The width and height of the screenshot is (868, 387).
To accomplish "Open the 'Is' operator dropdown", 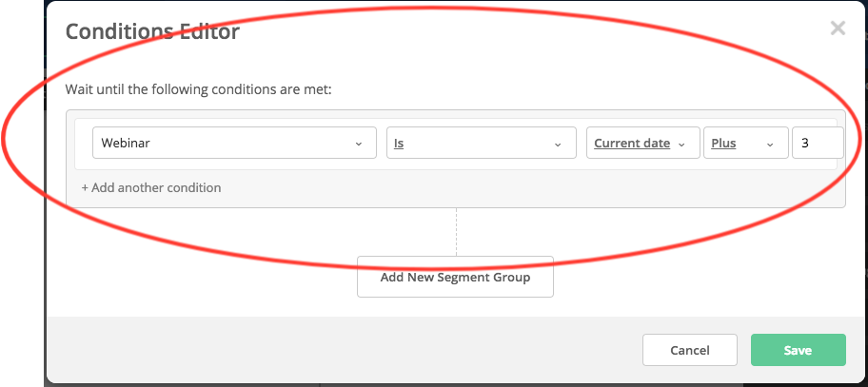I will tap(481, 144).
